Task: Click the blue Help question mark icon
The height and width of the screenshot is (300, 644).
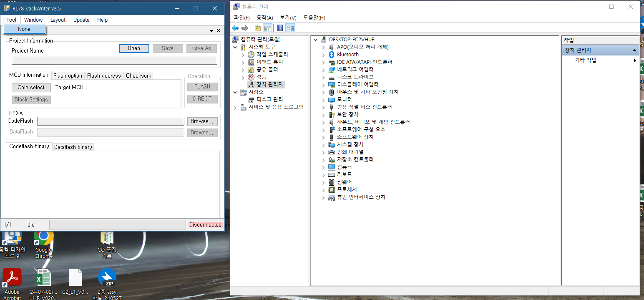Action: [280, 28]
